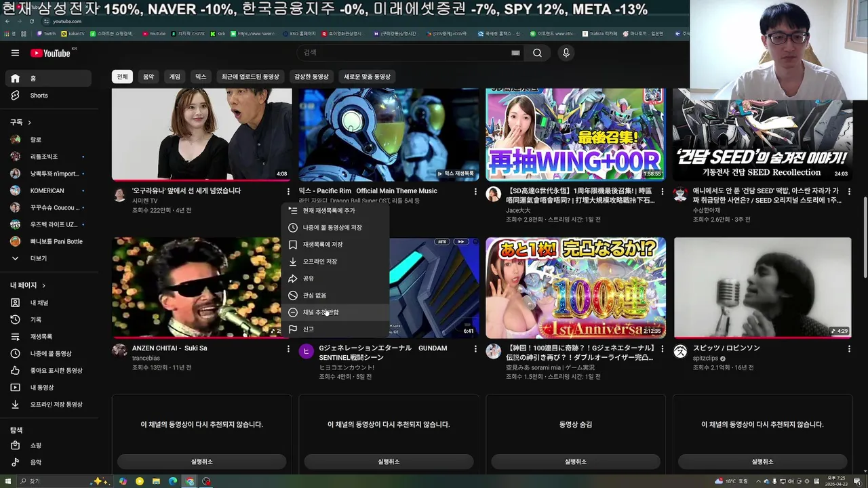This screenshot has height=488, width=868.
Task: Open more options for Pacific Rim video
Action: 475,192
